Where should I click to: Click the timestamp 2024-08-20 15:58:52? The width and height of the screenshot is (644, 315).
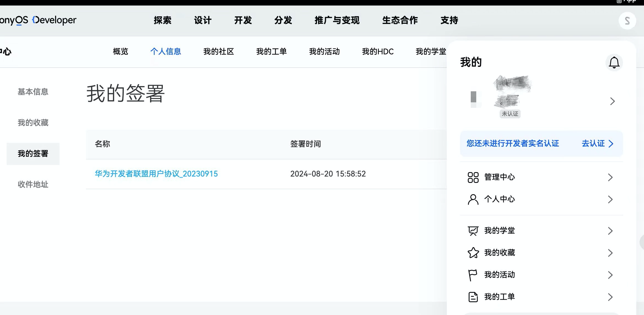tap(328, 174)
